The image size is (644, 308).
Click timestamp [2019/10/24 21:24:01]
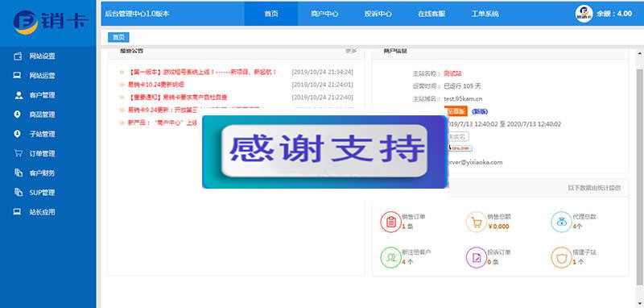click(323, 85)
